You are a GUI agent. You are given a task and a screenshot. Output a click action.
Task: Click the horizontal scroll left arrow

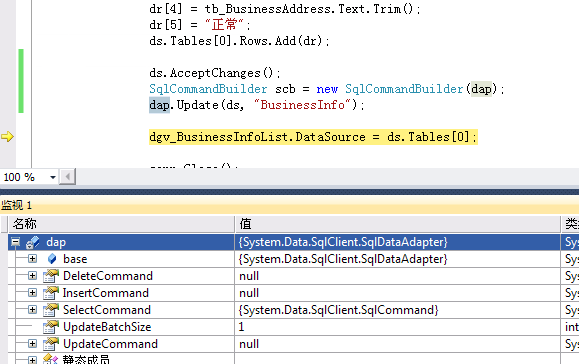pos(68,177)
